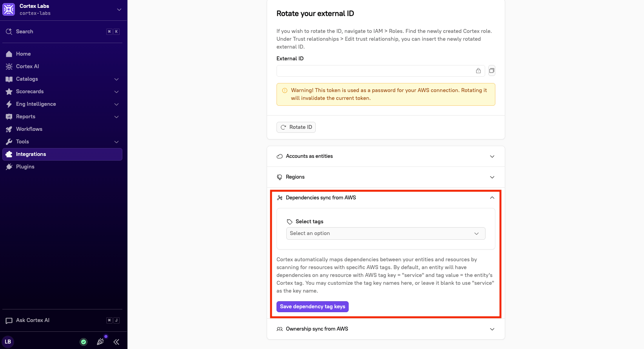Viewport: 644px width, 349px height.
Task: Expand the Scorecards submenu chevron
Action: (x=116, y=92)
